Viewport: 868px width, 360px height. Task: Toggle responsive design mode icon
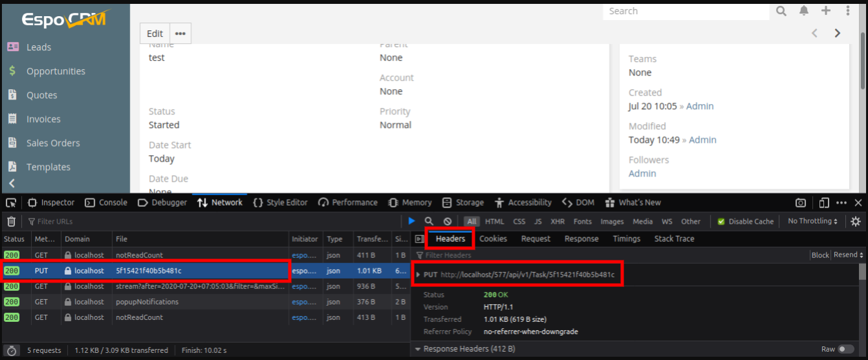(x=824, y=202)
